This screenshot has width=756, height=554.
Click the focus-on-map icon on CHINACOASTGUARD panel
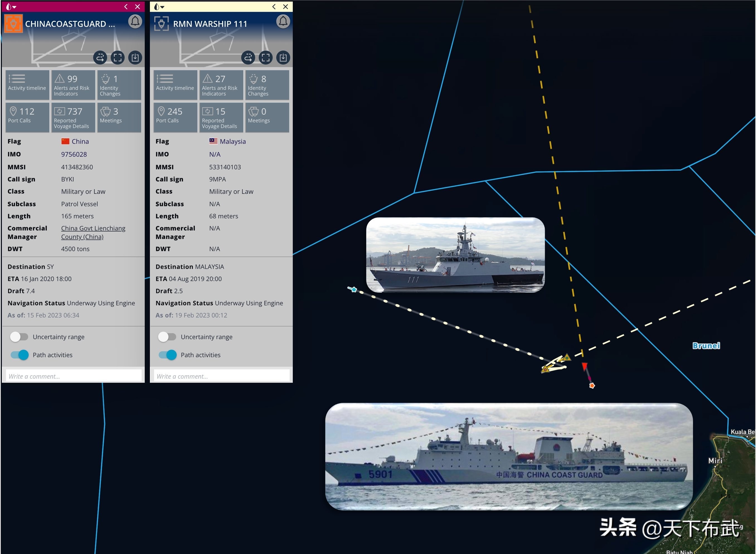coord(118,57)
